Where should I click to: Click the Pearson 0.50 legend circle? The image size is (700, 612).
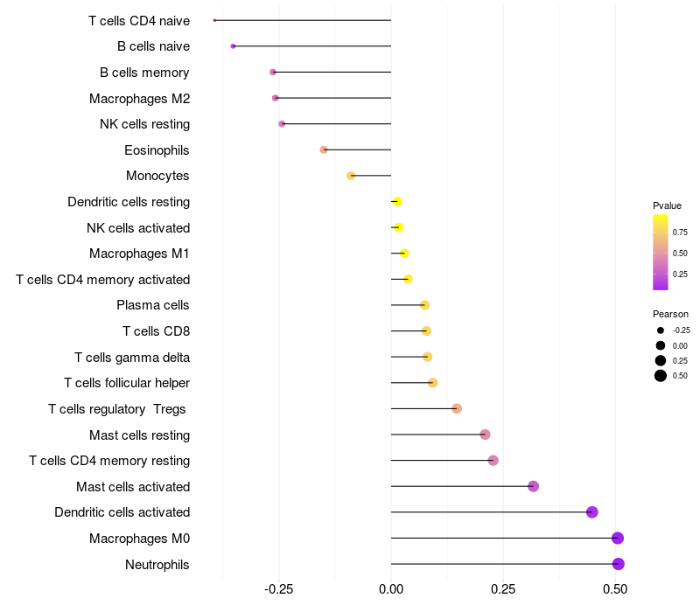[x=661, y=376]
